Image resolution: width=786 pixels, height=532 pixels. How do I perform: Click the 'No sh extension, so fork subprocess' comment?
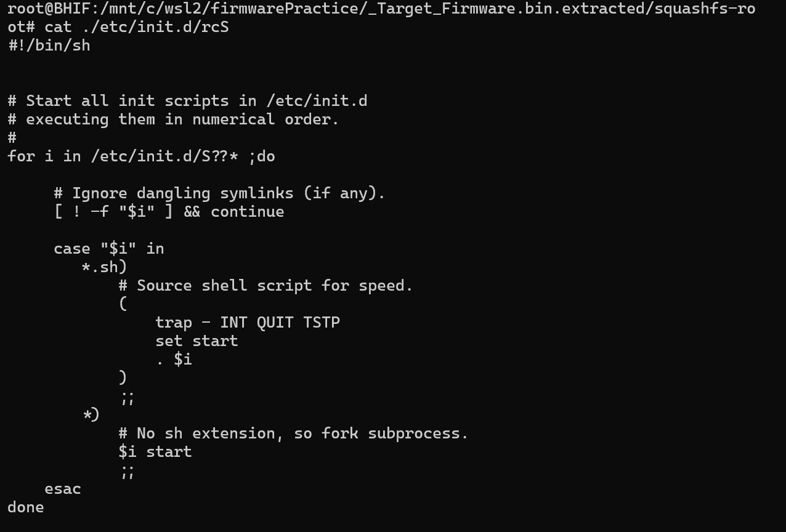pos(293,433)
